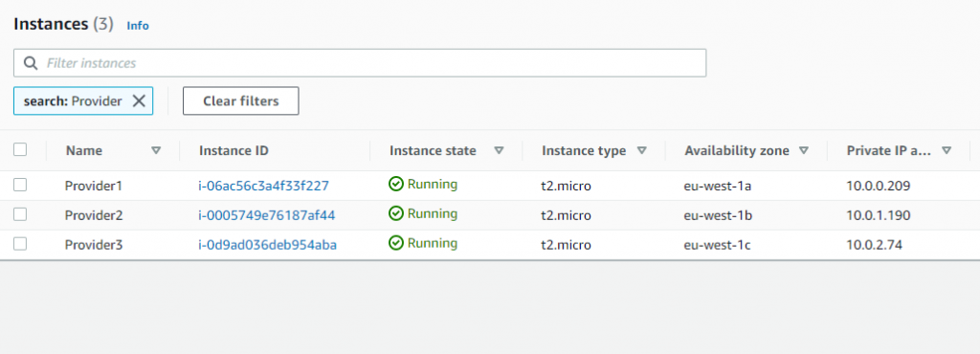Image resolution: width=980 pixels, height=354 pixels.
Task: Sort by the Instance type column arrow
Action: coord(641,150)
